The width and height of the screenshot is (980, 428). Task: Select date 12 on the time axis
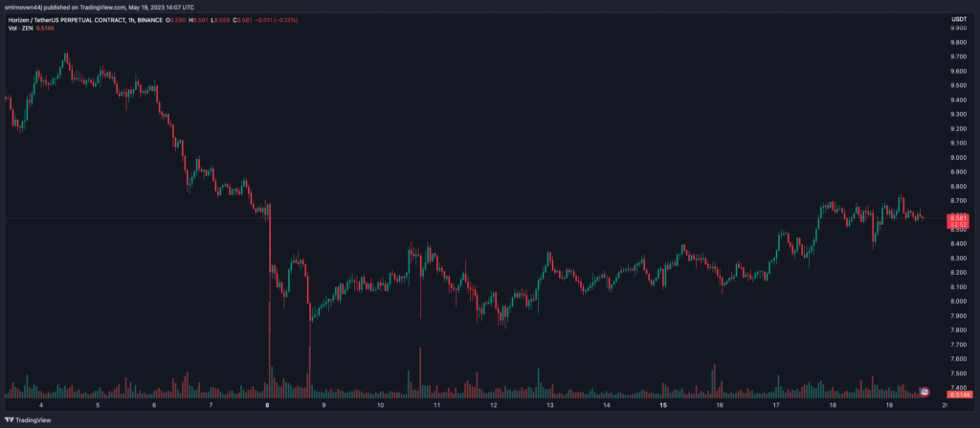(494, 405)
